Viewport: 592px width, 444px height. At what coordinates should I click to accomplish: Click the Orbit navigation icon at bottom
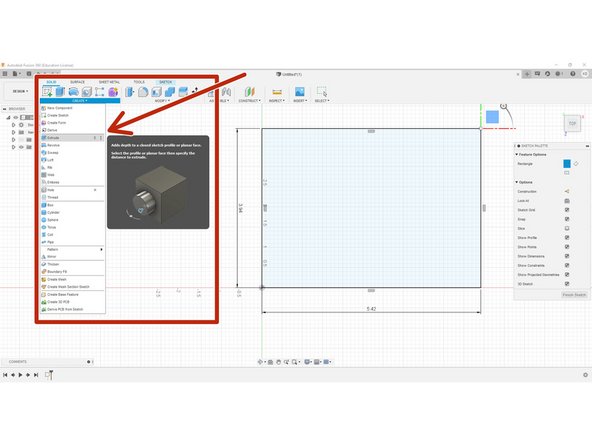[260, 362]
